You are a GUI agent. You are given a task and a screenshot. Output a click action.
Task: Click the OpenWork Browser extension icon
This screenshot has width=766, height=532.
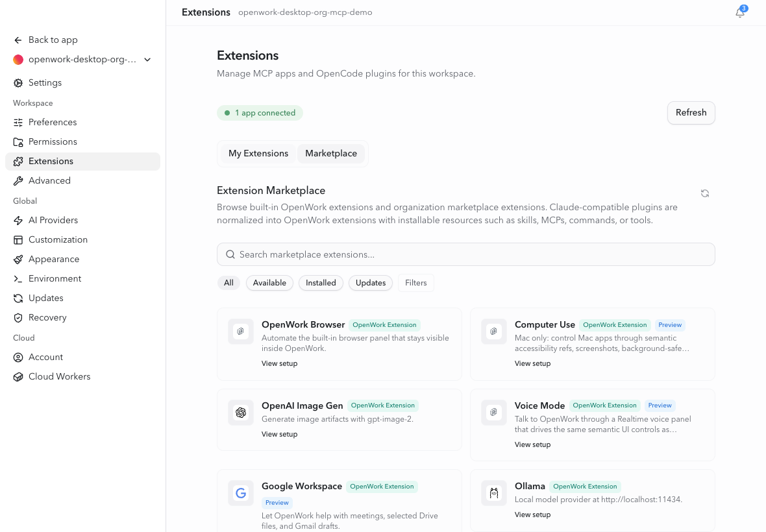pos(240,332)
